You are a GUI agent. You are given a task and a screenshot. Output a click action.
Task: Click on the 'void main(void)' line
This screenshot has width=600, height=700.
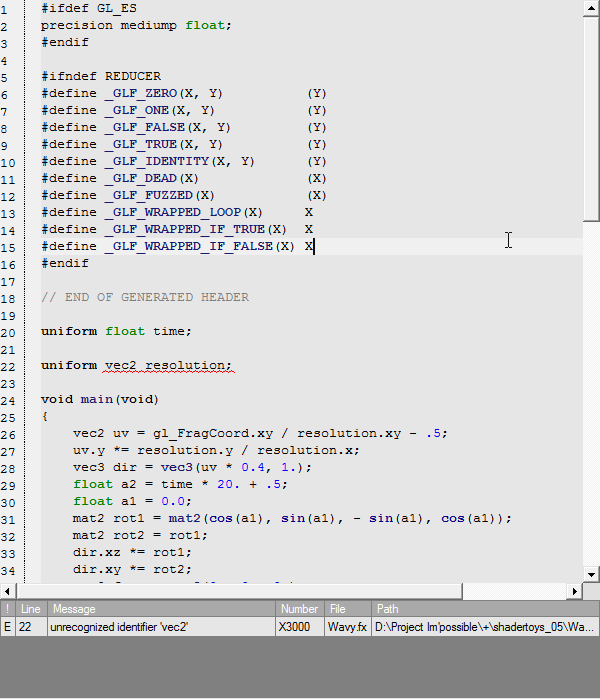(x=99, y=399)
